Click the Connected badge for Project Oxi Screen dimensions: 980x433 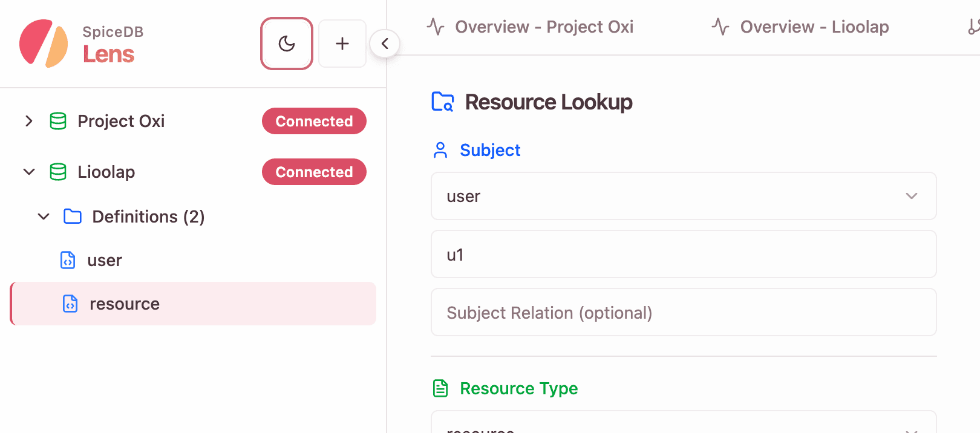point(314,122)
